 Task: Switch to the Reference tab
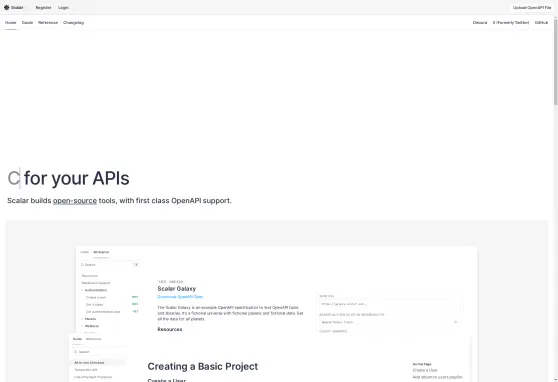[x=48, y=22]
